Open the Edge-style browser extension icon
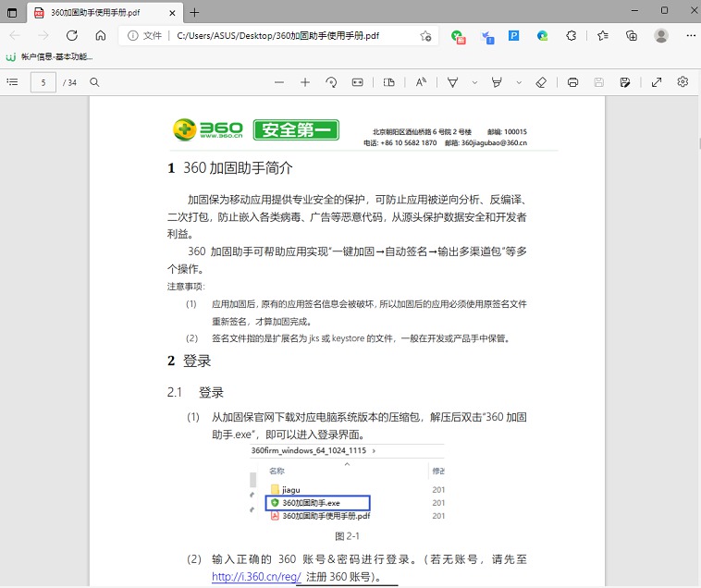This screenshot has height=588, width=701. pos(542,36)
